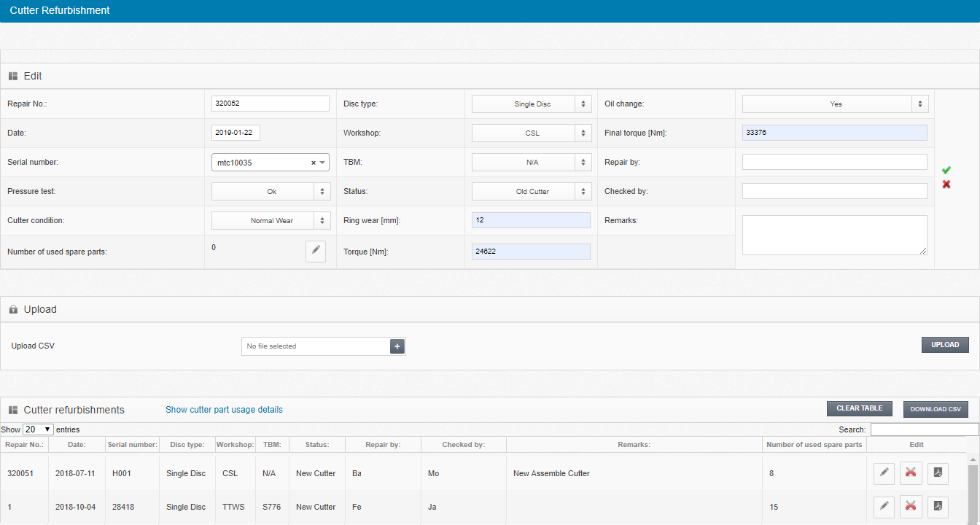The image size is (980, 525).
Task: Expand the Workshop dropdown
Action: (531, 133)
